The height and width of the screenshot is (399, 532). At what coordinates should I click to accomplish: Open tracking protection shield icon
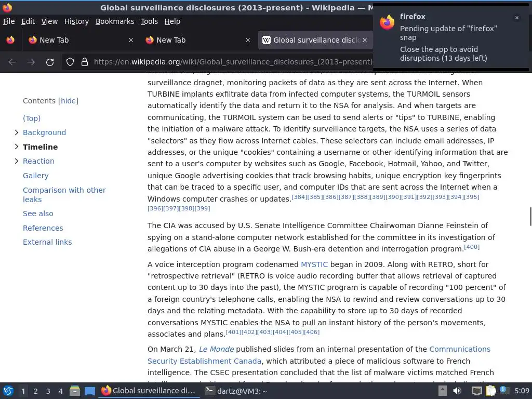(70, 62)
